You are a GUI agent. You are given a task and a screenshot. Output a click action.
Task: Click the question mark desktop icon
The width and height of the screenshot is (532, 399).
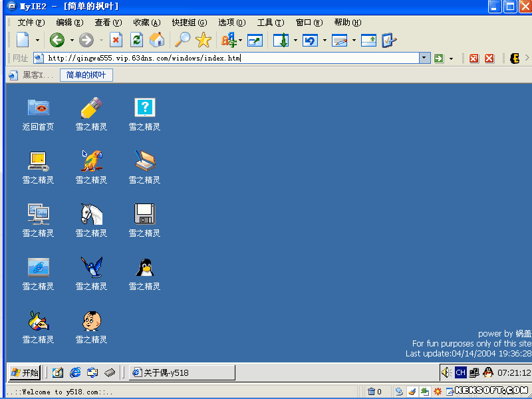[145, 107]
